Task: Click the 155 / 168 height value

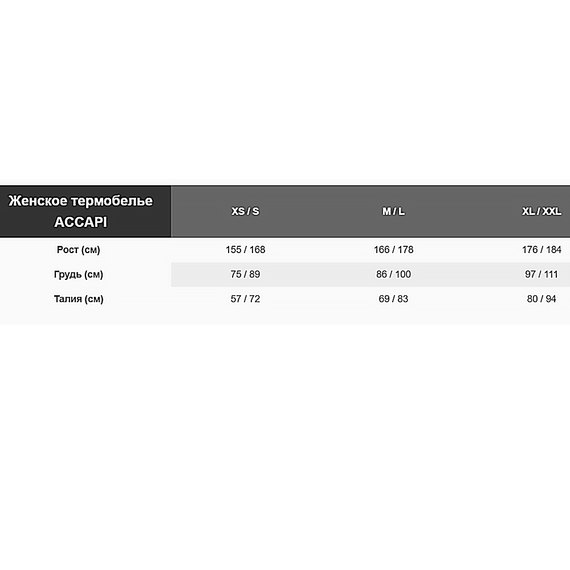Action: tap(245, 250)
